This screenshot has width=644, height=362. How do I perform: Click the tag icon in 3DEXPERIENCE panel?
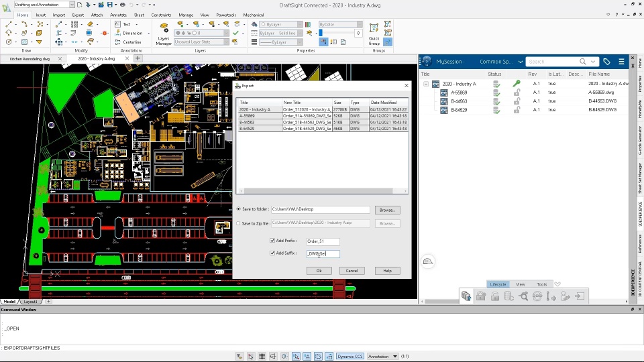(x=606, y=62)
